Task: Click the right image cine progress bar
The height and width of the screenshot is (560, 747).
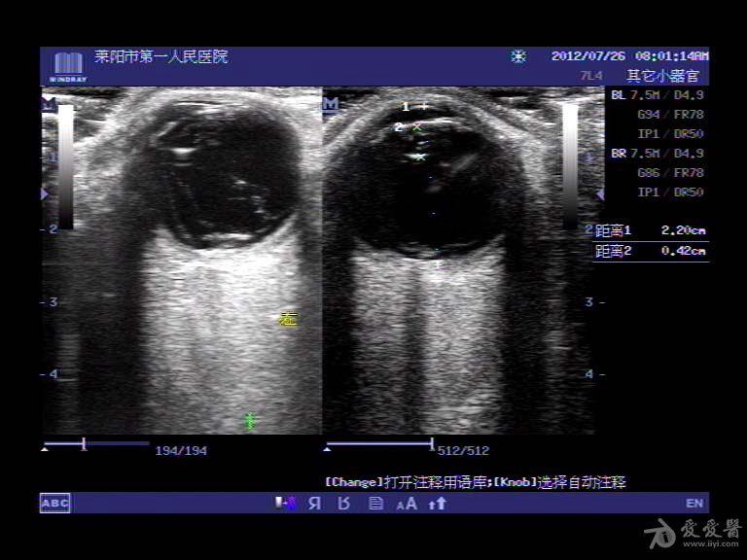Action: [379, 445]
